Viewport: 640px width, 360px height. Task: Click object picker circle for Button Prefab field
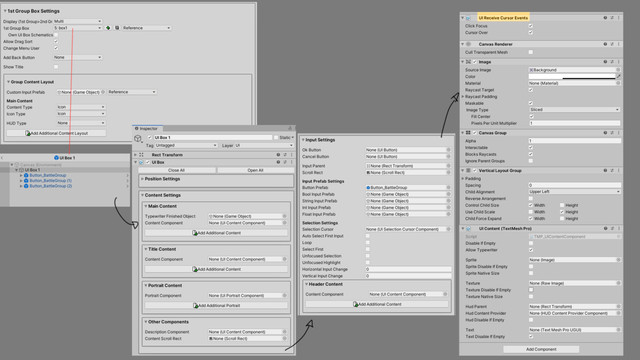point(448,187)
